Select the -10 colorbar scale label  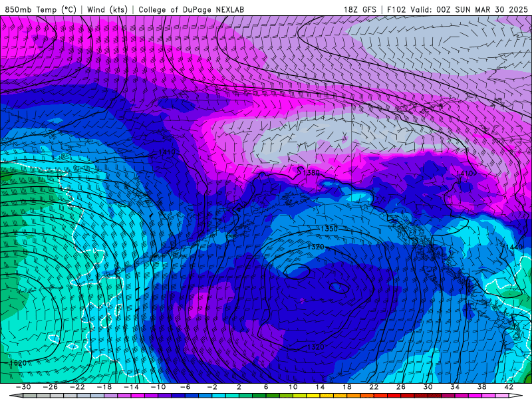click(x=158, y=387)
